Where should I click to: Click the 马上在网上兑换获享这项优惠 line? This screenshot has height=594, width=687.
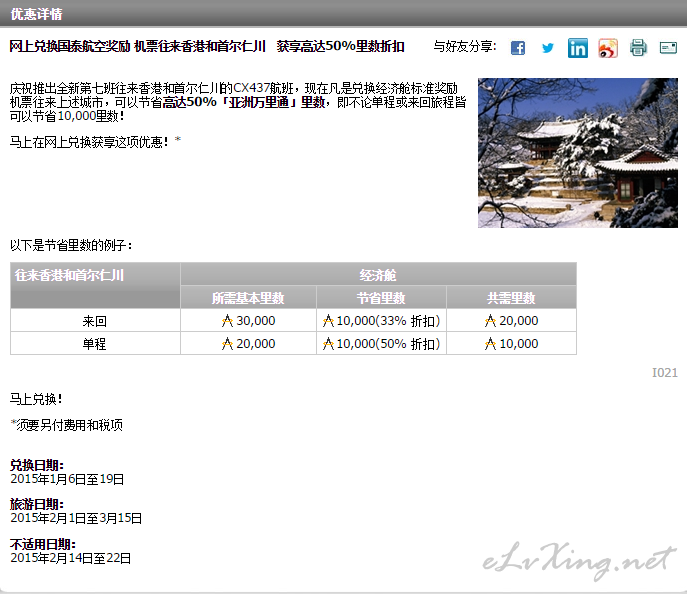coord(89,142)
